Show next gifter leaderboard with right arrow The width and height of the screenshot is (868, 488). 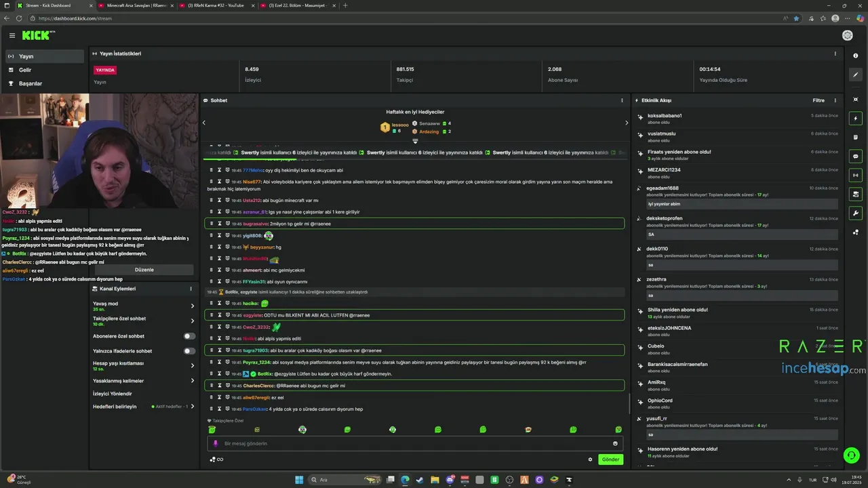pyautogui.click(x=626, y=123)
